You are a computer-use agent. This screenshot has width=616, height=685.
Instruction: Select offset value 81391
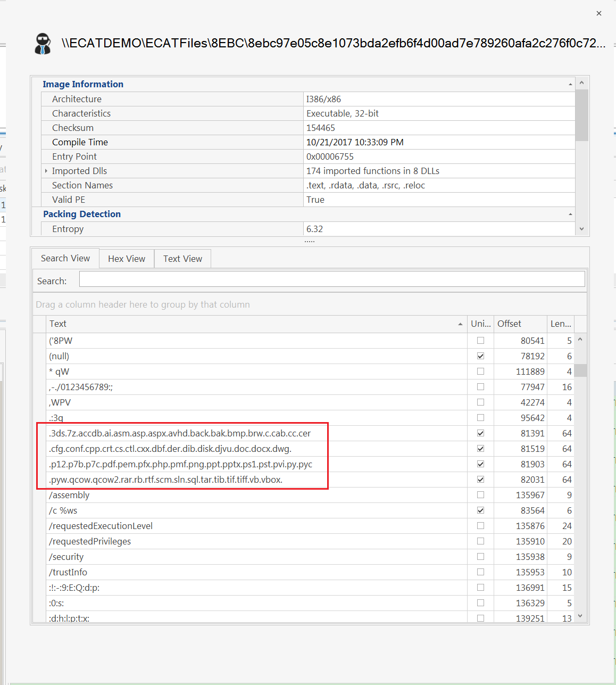(532, 433)
